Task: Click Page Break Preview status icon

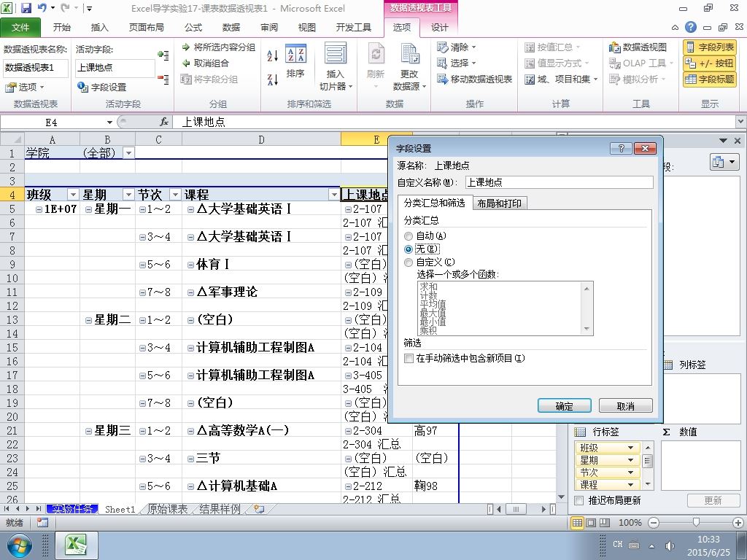Action: pos(605,523)
